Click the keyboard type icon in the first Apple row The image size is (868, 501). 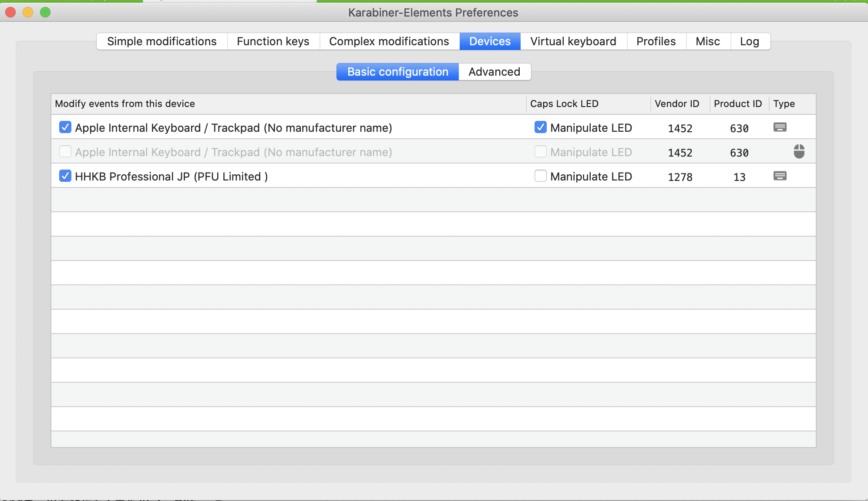780,127
